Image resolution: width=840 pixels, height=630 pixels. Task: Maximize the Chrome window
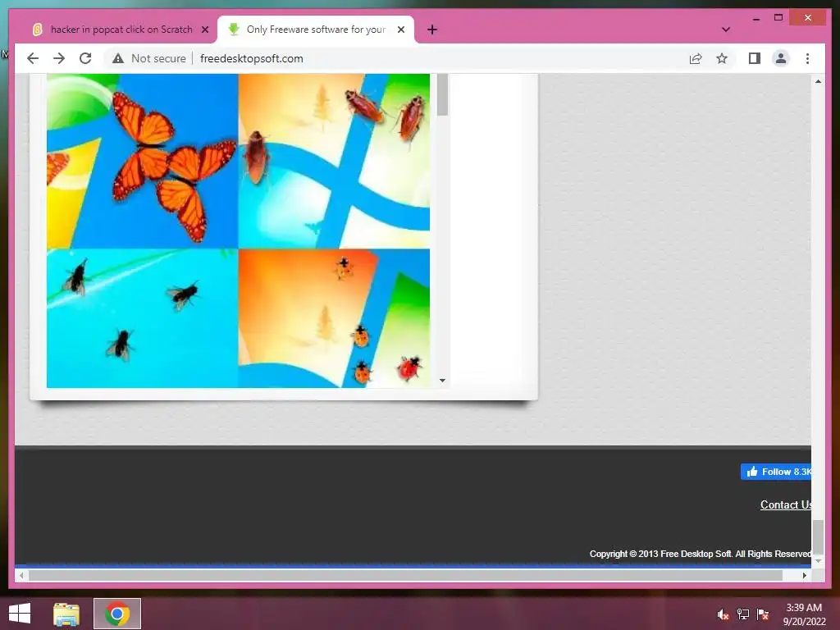coord(778,18)
